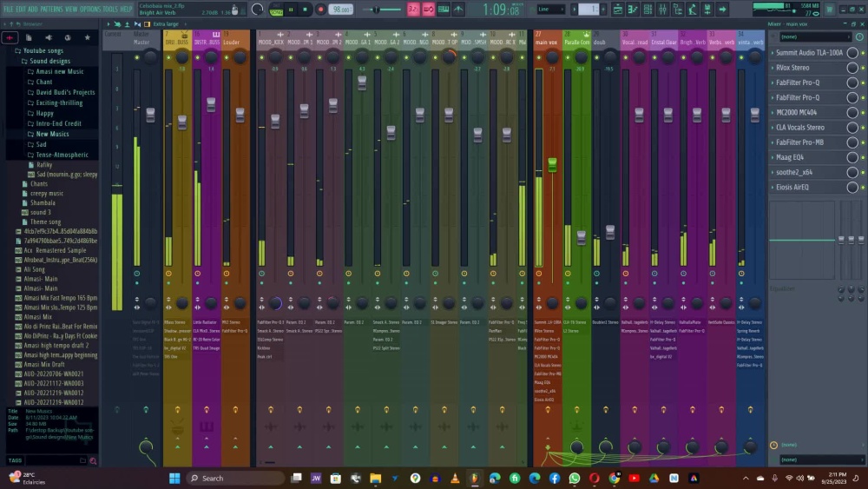Open YouTube icon in taskbar
The width and height of the screenshot is (868, 489).
pos(635,478)
